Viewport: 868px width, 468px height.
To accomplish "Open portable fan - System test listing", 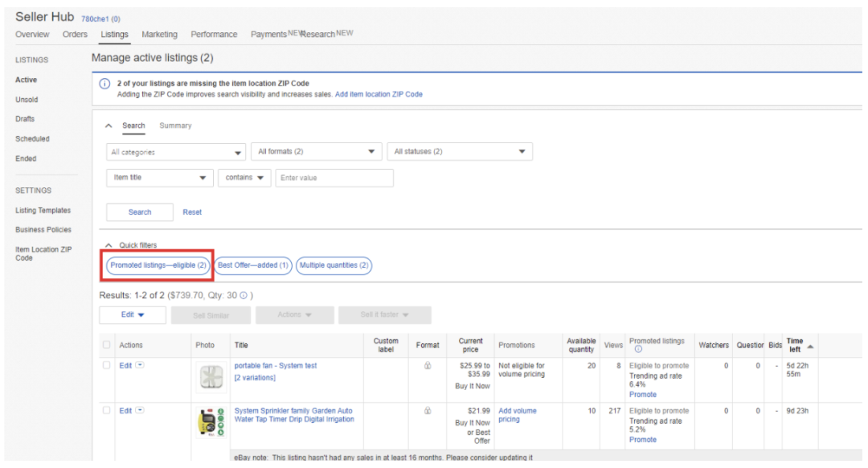I will tap(276, 366).
